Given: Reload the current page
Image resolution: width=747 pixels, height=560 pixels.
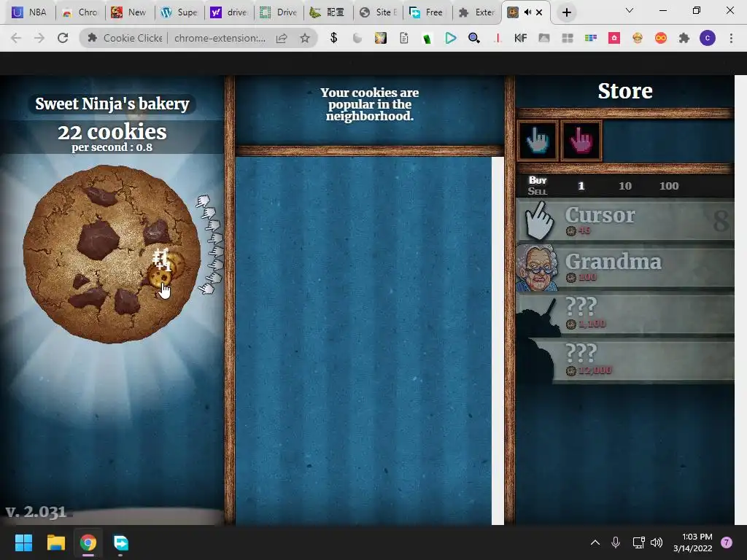Looking at the screenshot, I should [x=63, y=38].
